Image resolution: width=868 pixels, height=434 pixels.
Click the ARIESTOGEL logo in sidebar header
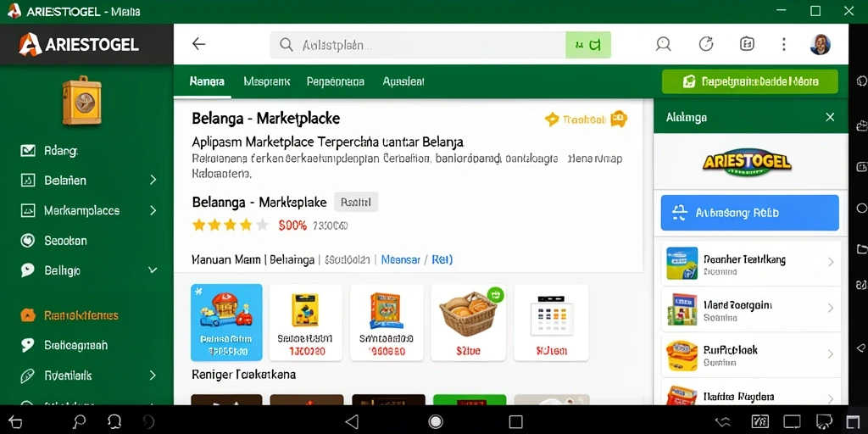(x=79, y=44)
